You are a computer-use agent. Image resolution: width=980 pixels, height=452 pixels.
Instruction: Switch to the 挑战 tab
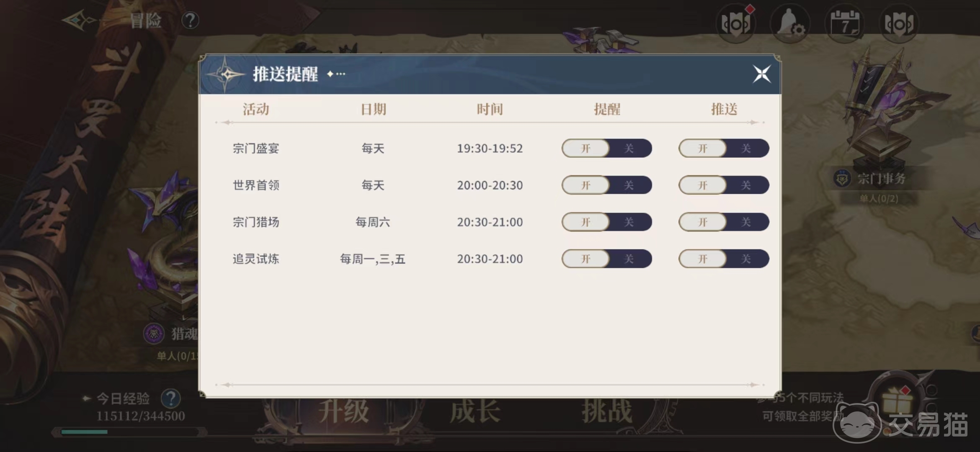606,411
